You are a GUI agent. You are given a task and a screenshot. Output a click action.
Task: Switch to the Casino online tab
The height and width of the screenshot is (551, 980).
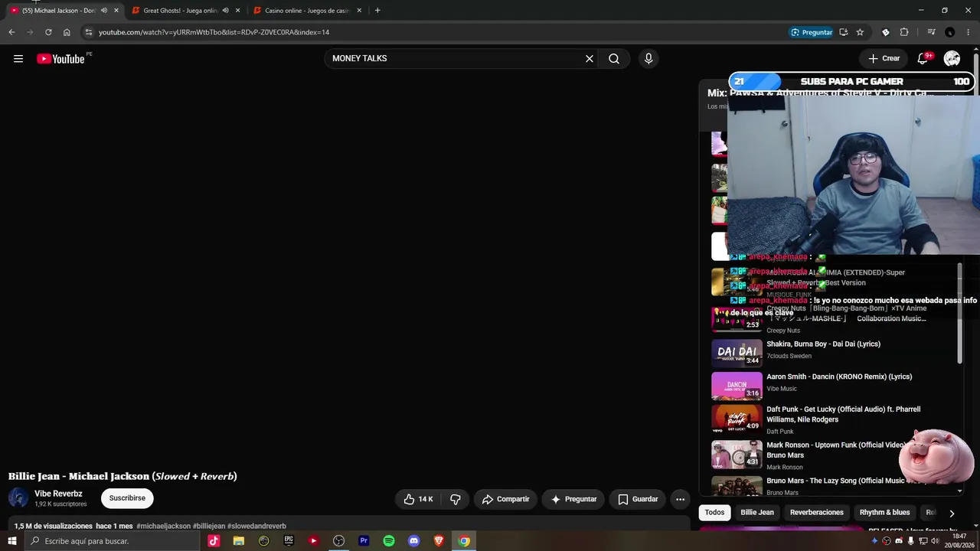(x=306, y=11)
